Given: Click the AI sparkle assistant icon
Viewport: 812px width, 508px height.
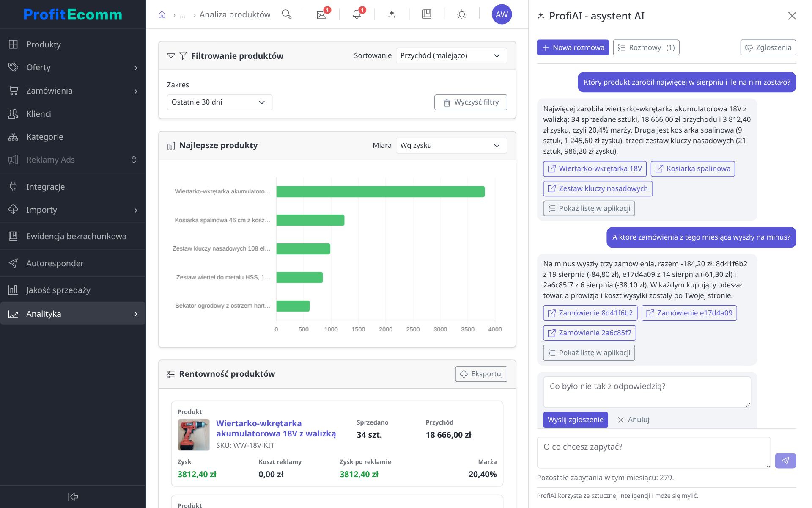Looking at the screenshot, I should (392, 14).
